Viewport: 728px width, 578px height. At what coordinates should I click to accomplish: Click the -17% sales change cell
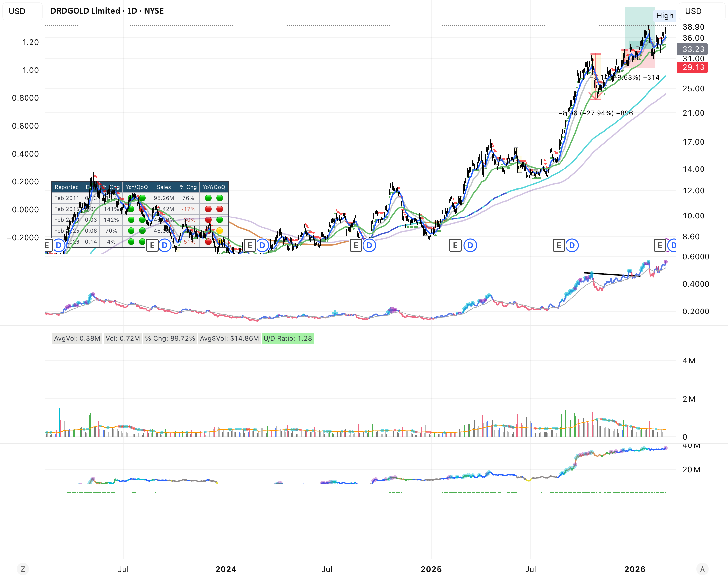[x=188, y=209]
